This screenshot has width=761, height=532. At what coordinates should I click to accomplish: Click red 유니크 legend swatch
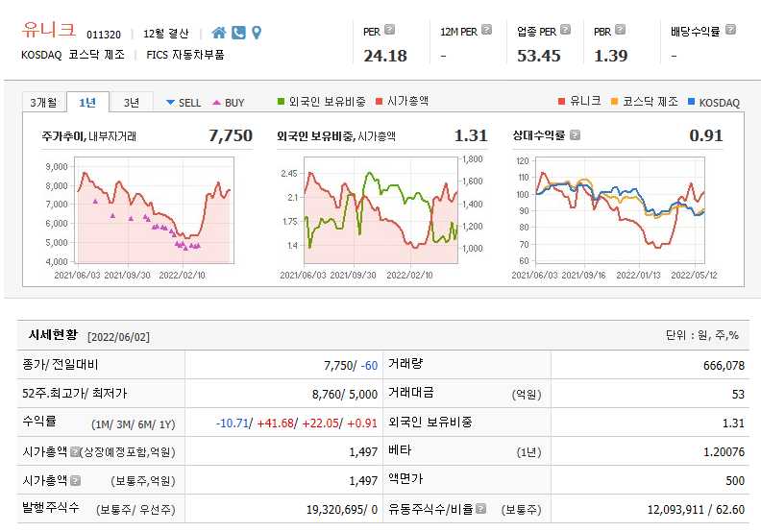pyautogui.click(x=561, y=102)
